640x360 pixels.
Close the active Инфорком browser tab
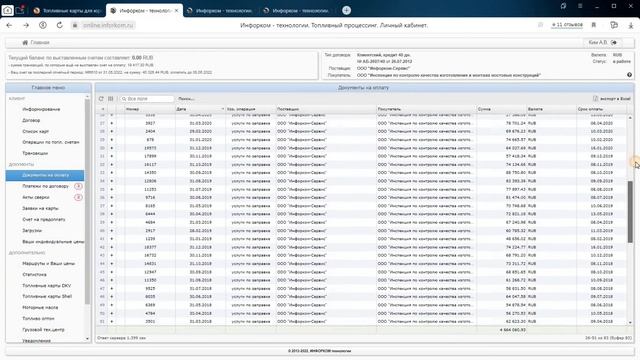pyautogui.click(x=176, y=11)
